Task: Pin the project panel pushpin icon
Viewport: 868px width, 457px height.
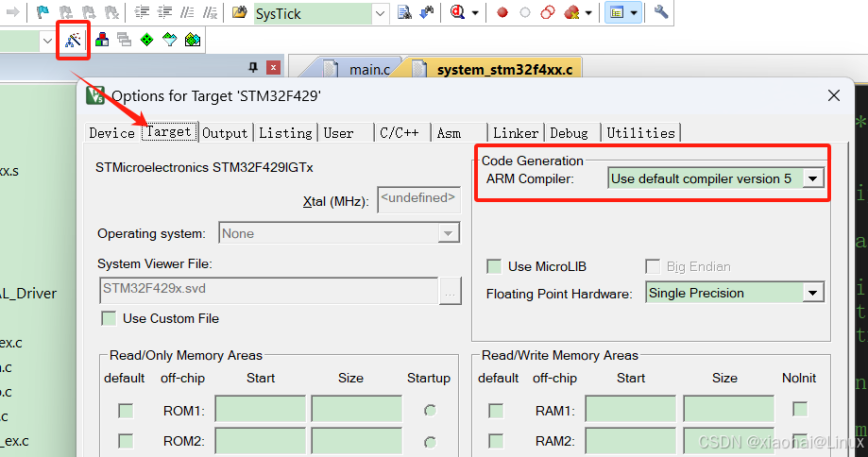Action: [x=253, y=67]
